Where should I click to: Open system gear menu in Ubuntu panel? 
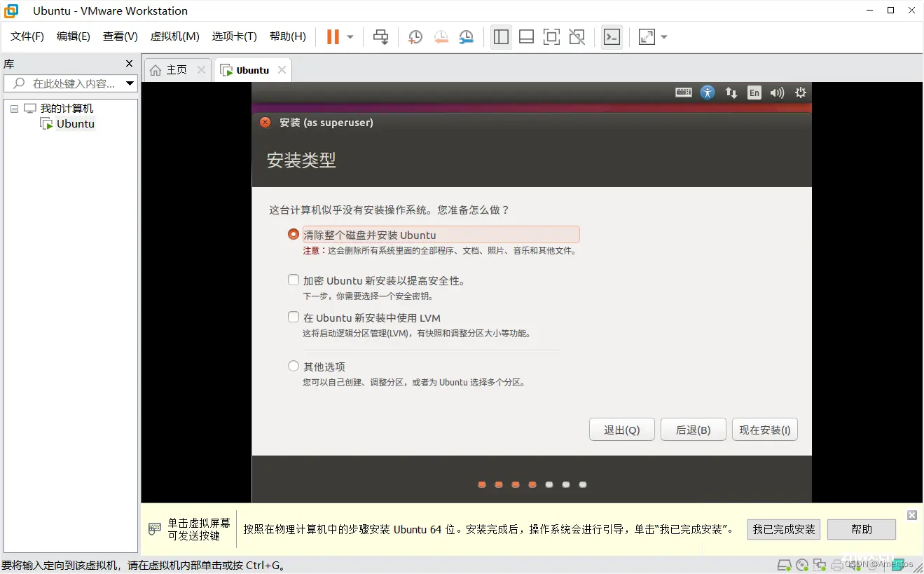pos(801,92)
